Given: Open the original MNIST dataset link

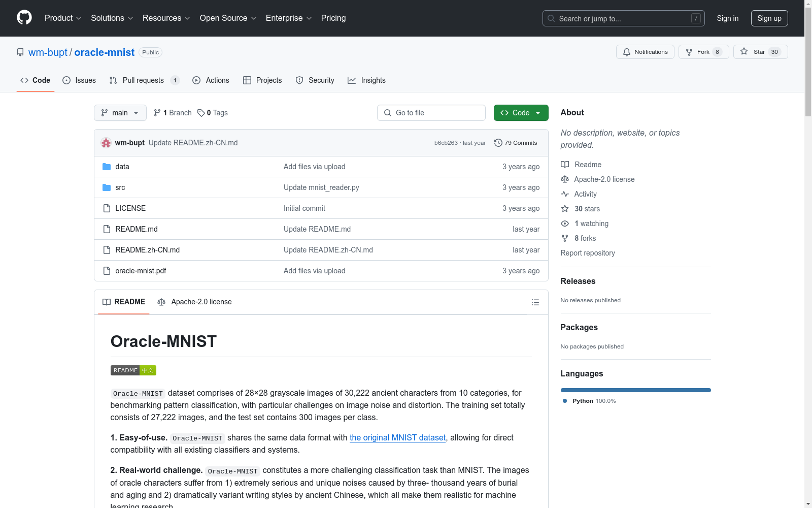Looking at the screenshot, I should [397, 437].
